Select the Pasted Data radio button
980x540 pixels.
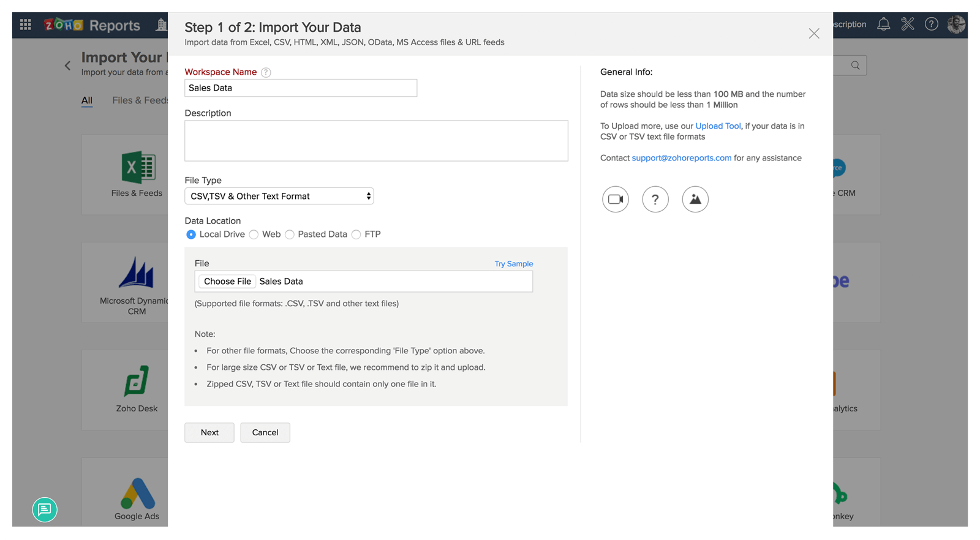point(290,234)
